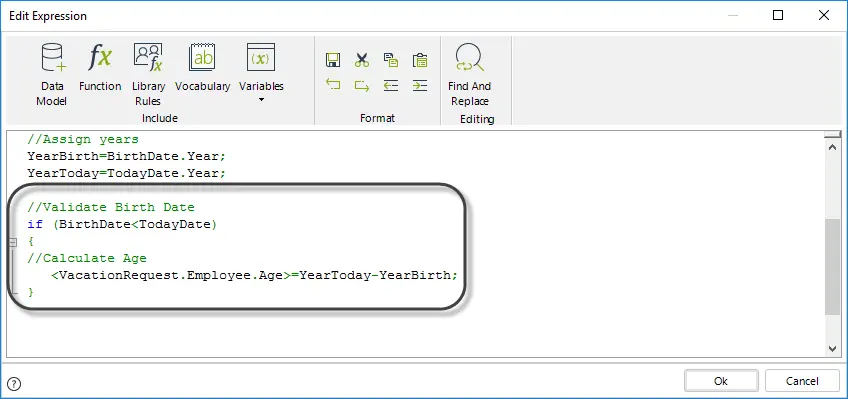Open Library Rules

(148, 75)
